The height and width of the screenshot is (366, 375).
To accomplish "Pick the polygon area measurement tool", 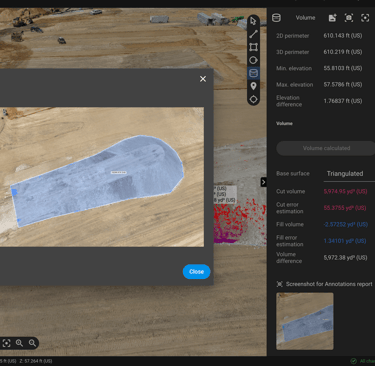I will (253, 47).
